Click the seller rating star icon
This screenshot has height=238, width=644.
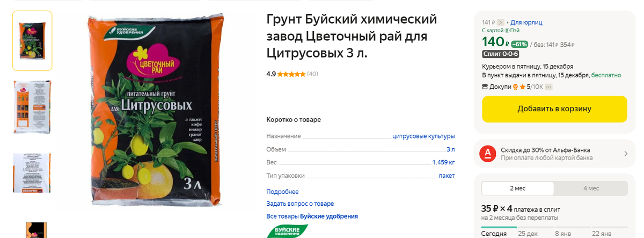522,86
